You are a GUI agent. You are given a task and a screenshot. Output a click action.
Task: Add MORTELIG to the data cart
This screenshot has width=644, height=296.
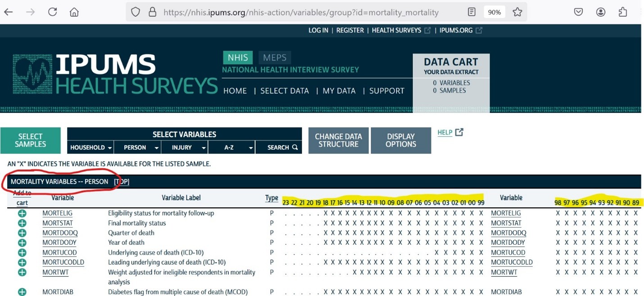point(22,213)
